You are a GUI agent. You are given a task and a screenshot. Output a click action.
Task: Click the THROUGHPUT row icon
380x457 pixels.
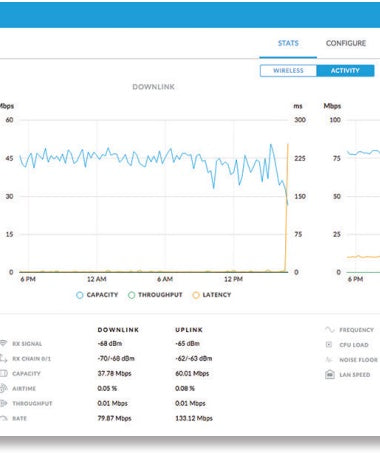point(3,403)
